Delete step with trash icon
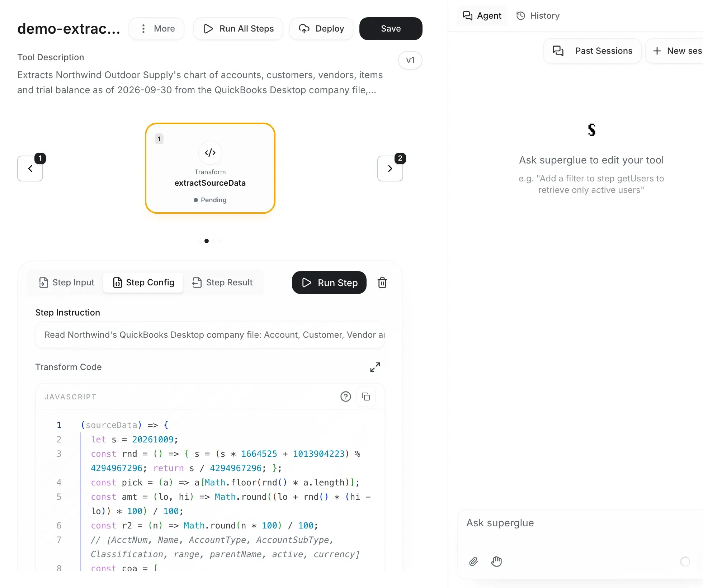Image resolution: width=703 pixels, height=588 pixels. pos(382,283)
